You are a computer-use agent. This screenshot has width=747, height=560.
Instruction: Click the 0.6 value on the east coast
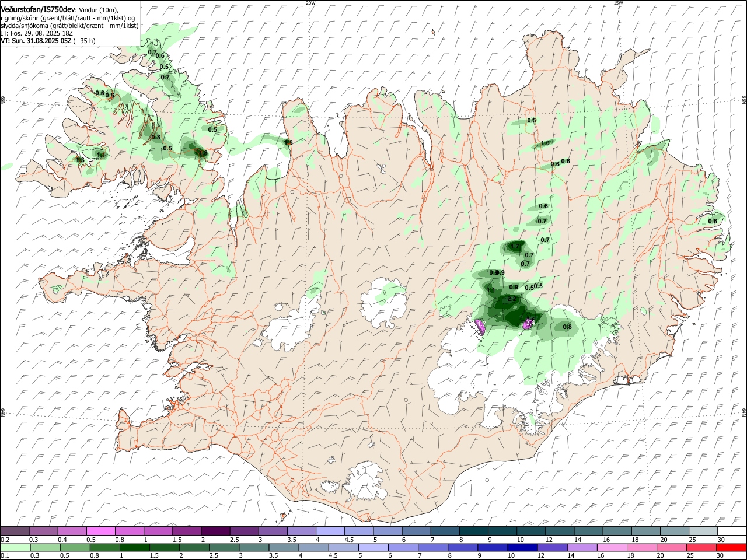point(713,221)
